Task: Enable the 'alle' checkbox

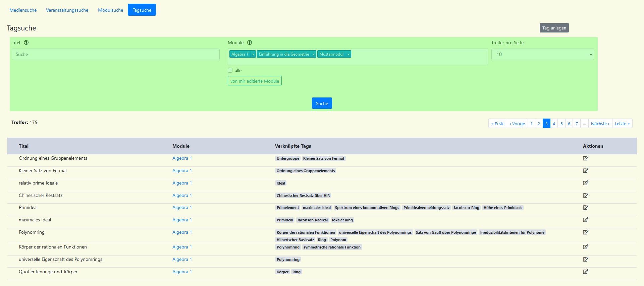Action: [230, 70]
